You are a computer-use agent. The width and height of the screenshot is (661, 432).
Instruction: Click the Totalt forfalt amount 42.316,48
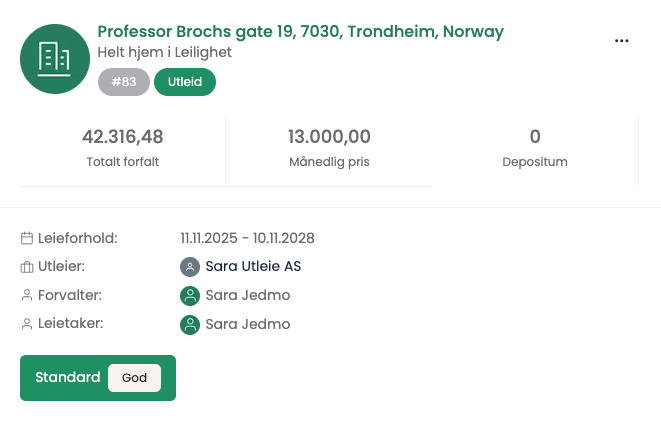pos(122,137)
